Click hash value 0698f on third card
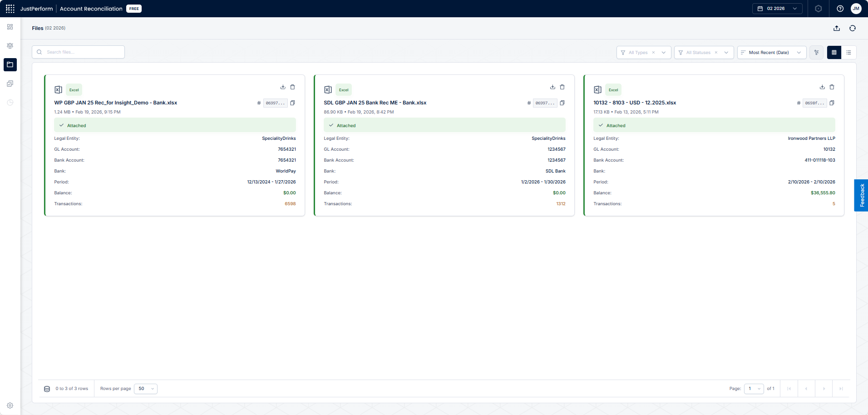 [x=814, y=103]
